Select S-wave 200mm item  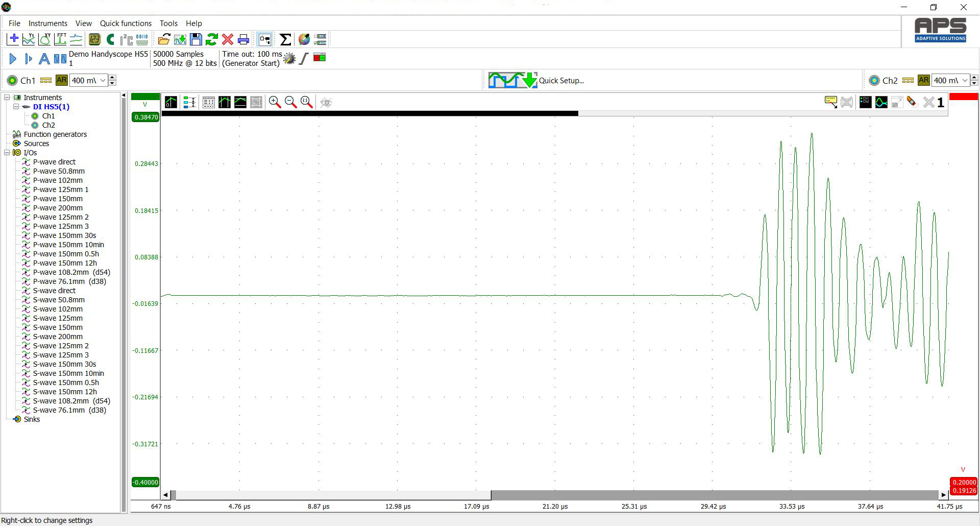pos(58,337)
